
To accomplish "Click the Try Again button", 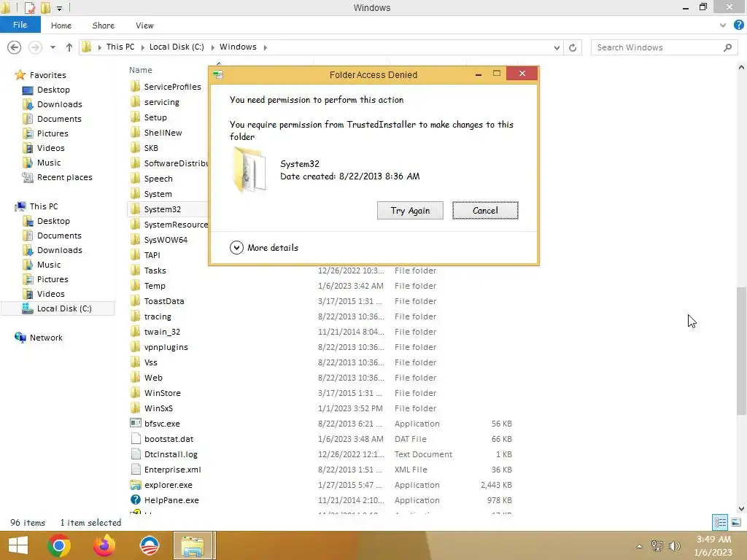I will tap(410, 211).
